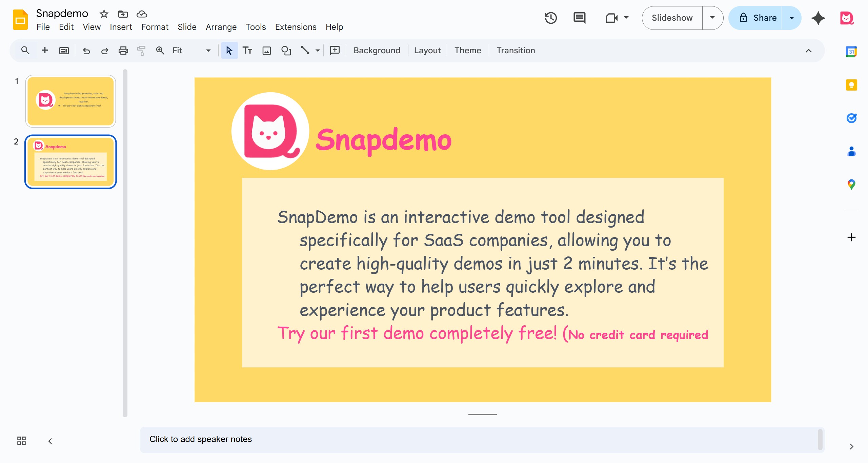Open the comments panel icon

pos(579,18)
